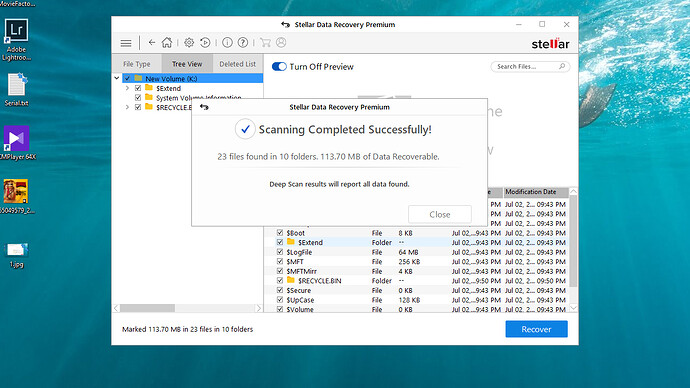Viewport: 690px width, 388px height.
Task: Switch to the Tree View tab
Action: click(187, 64)
